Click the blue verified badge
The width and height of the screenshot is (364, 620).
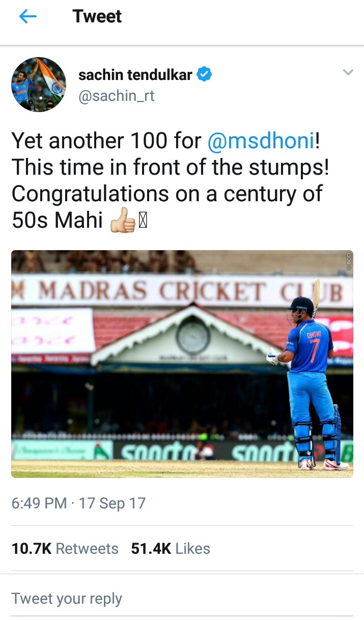point(204,75)
